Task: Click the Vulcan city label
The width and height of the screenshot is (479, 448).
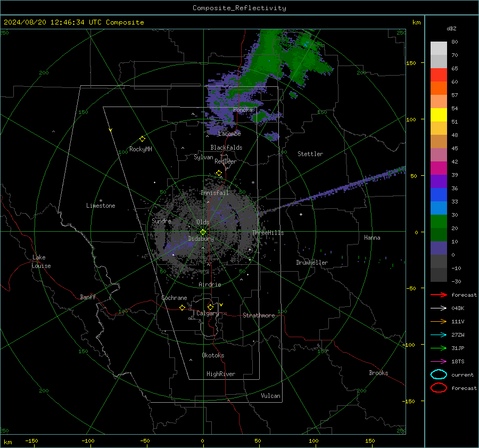Action: click(x=270, y=396)
